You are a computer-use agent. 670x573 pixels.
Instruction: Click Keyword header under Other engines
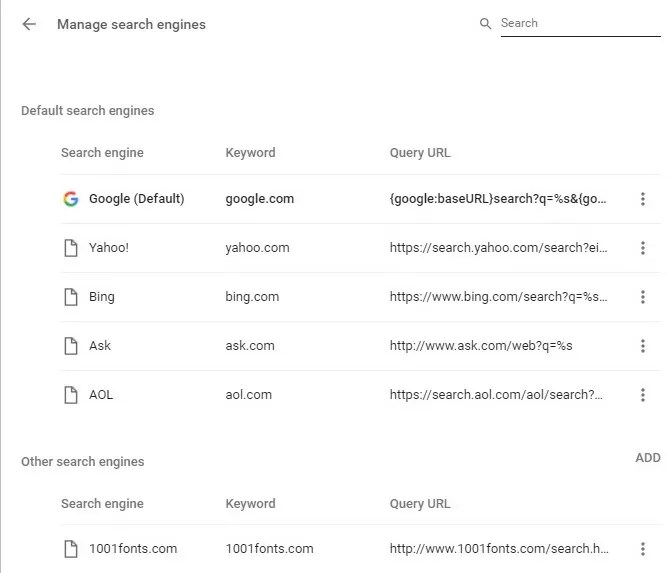pos(250,504)
